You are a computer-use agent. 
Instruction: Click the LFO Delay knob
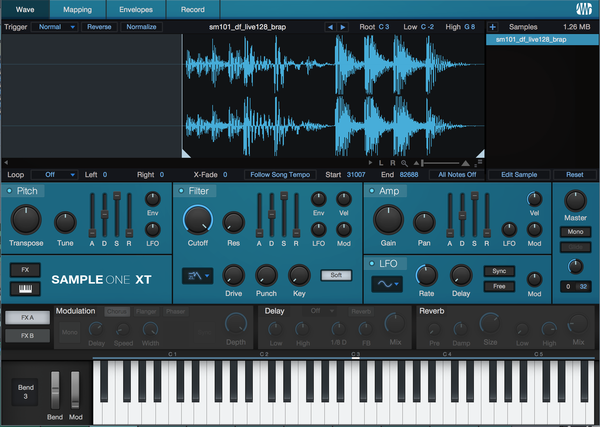pyautogui.click(x=461, y=275)
